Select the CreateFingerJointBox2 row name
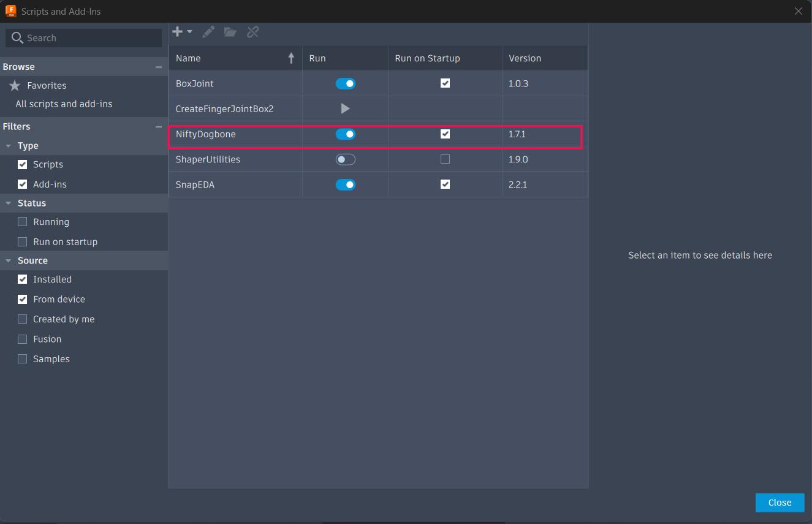 click(x=224, y=109)
